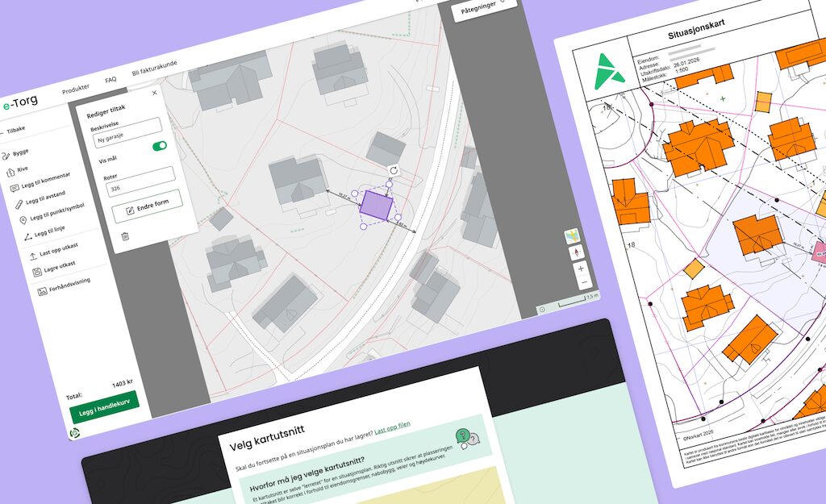Select the Bygge tool in sidebar

pyautogui.click(x=20, y=152)
